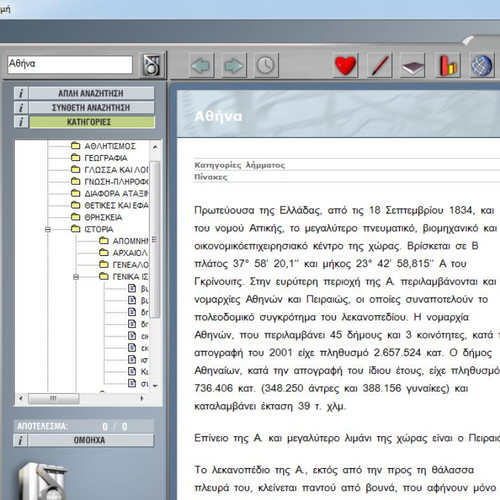500x500 pixels.
Task: Click info icon beside ΚΑΤΗΓΟΡΙΕΣ
Action: pyautogui.click(x=21, y=122)
